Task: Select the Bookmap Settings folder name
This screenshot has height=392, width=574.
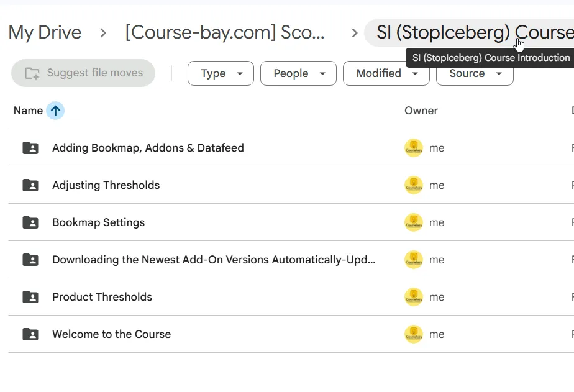Action: [x=99, y=222]
